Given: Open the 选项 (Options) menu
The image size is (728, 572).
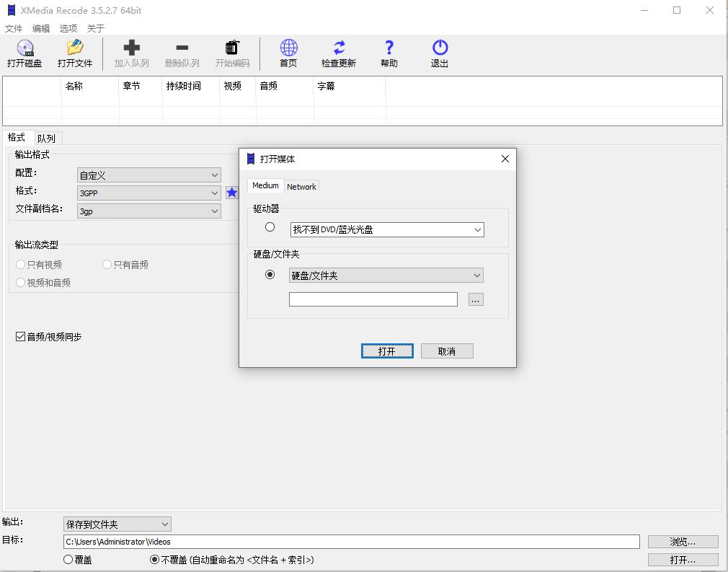Looking at the screenshot, I should (x=68, y=28).
